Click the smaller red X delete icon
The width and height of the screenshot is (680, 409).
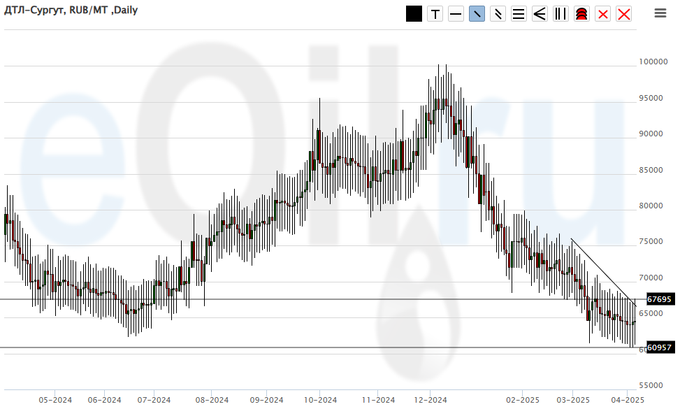pyautogui.click(x=603, y=13)
